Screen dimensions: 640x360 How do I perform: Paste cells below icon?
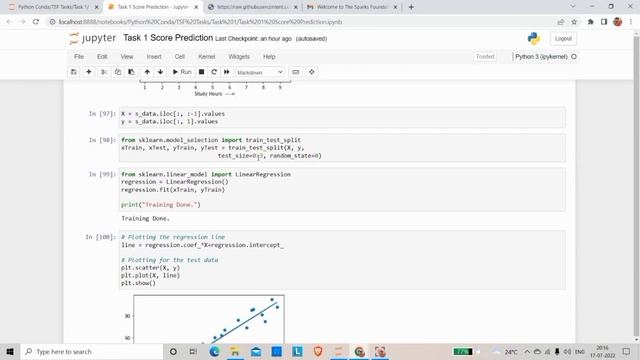[x=131, y=72]
